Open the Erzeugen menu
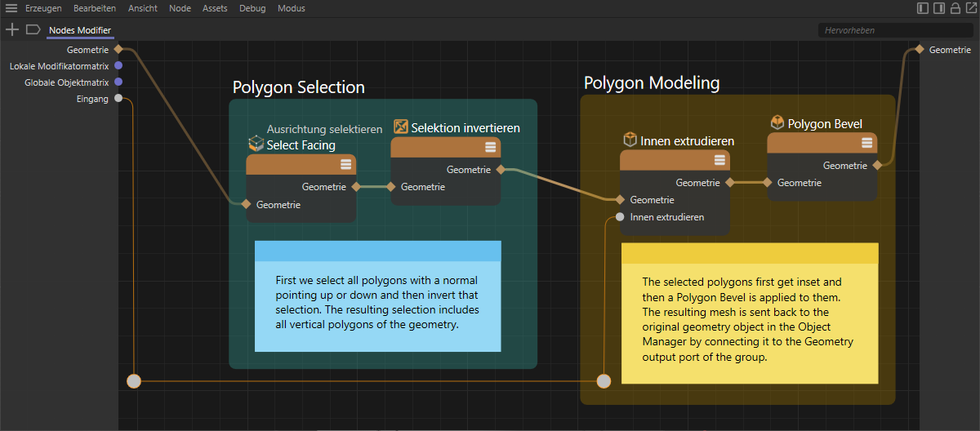The width and height of the screenshot is (980, 431). [43, 8]
